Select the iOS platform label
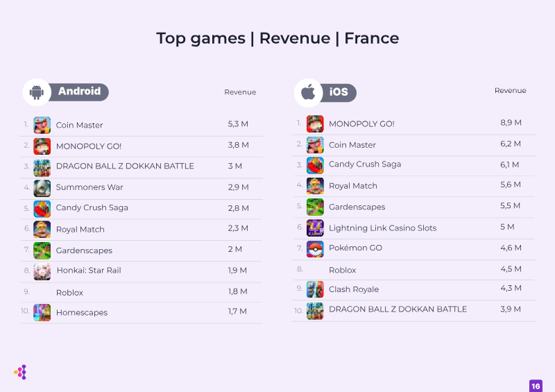555x392 pixels. (x=339, y=92)
